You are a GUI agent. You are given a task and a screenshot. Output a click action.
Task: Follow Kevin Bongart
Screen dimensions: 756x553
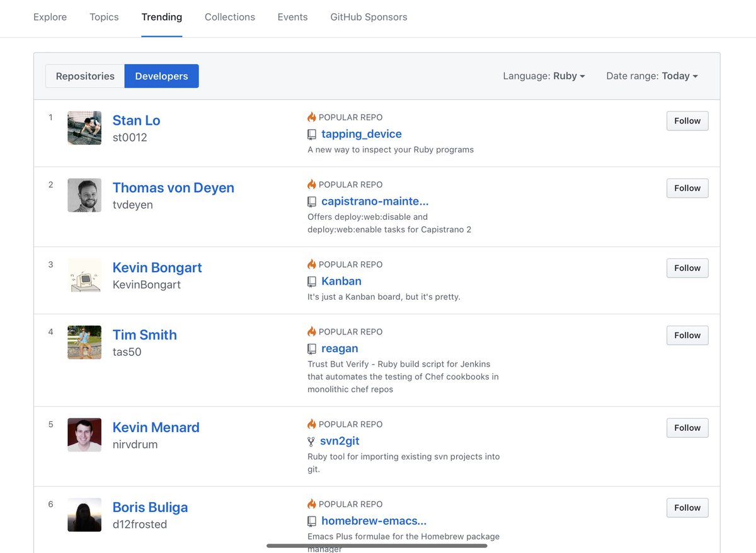687,268
